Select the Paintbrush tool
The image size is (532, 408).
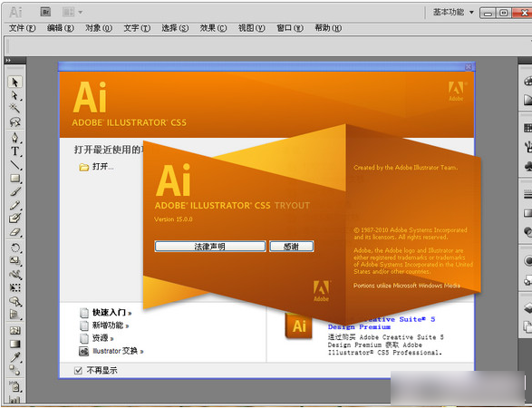click(x=15, y=192)
